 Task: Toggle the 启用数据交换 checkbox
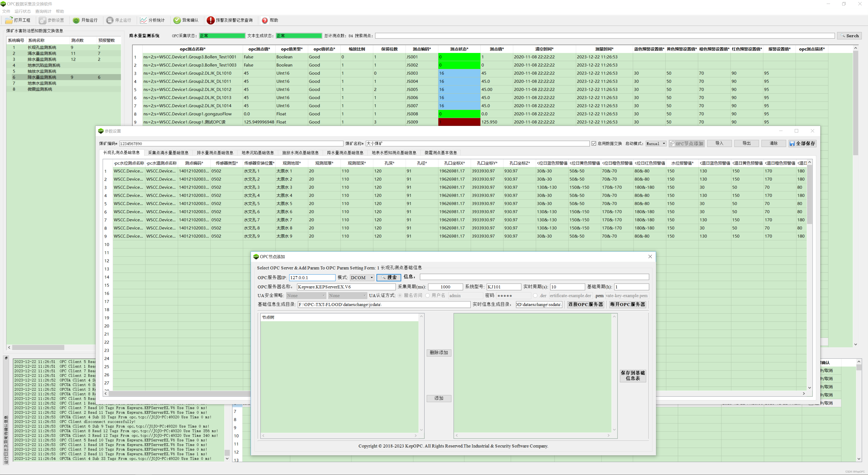pos(594,144)
